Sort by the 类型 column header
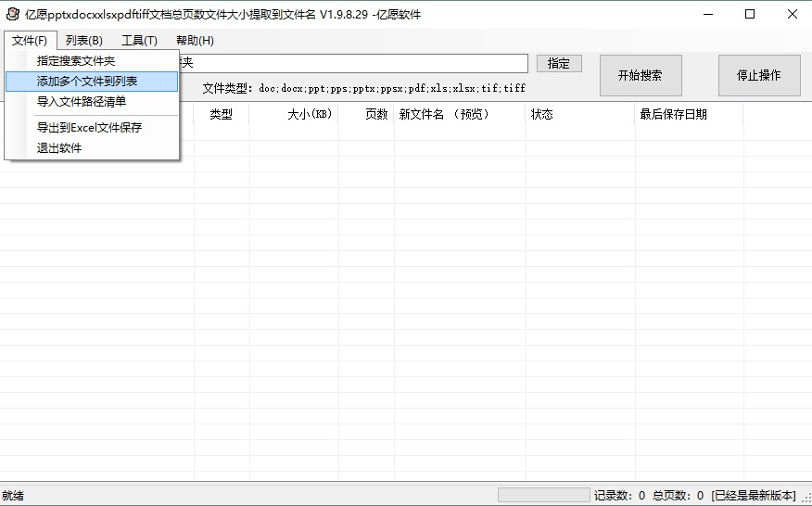The height and width of the screenshot is (506, 812). tap(222, 115)
